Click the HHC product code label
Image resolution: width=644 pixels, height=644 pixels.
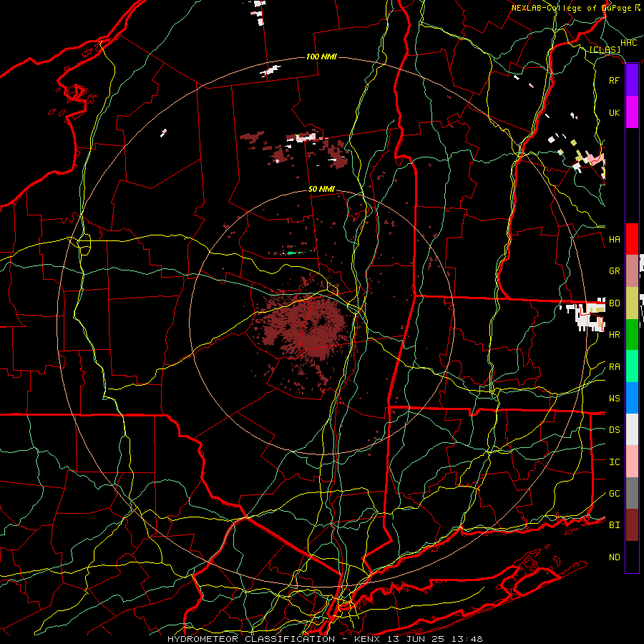tap(629, 43)
